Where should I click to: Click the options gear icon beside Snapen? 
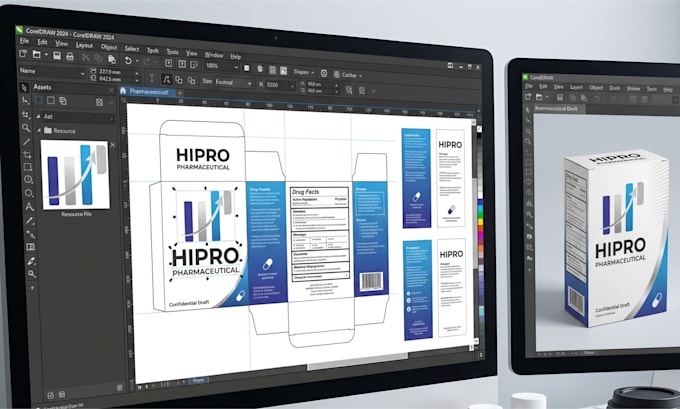tap(324, 73)
